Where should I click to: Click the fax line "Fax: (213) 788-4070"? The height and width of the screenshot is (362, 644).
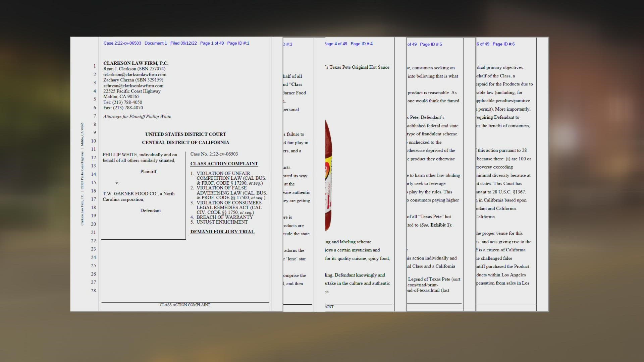[123, 108]
